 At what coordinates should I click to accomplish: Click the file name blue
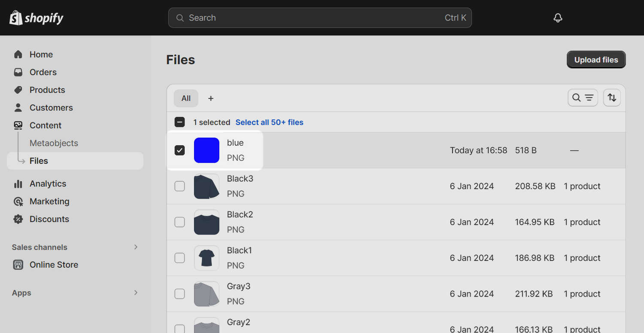point(235,143)
